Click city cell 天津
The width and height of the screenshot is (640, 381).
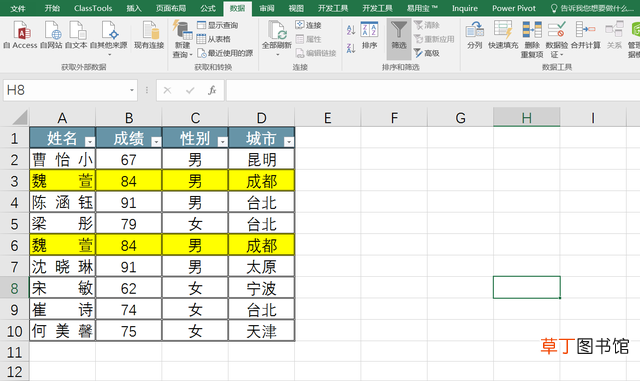point(262,331)
